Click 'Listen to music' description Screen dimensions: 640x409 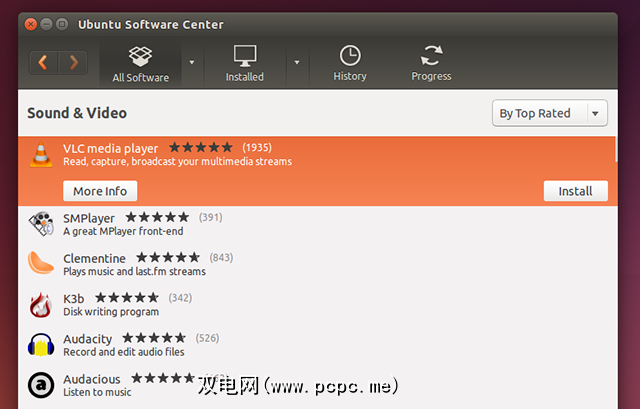pos(97,392)
